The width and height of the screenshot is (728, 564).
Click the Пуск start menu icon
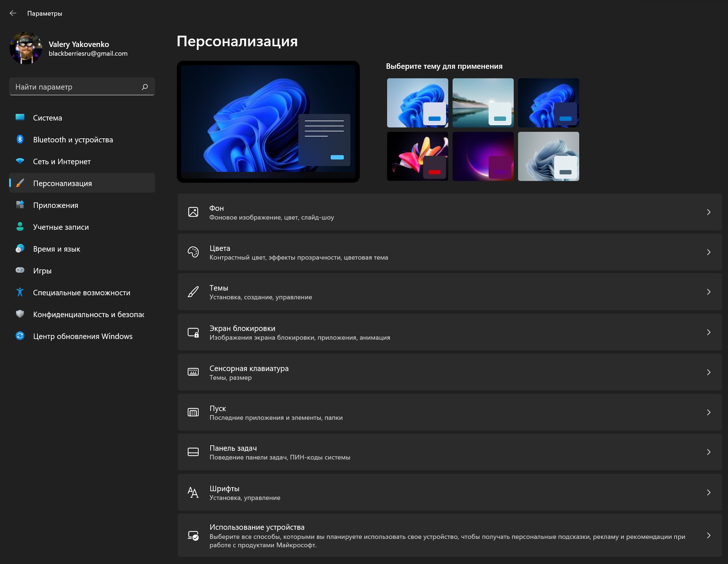pos(193,412)
